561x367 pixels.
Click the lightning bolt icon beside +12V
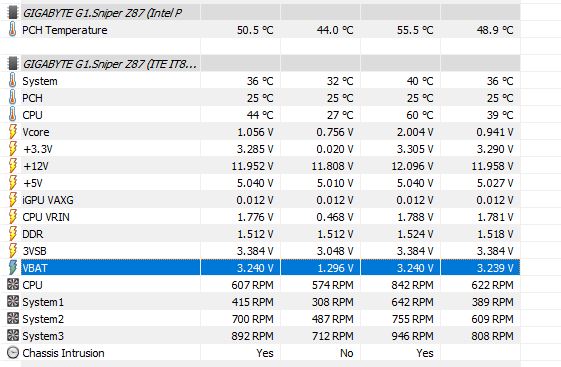13,166
